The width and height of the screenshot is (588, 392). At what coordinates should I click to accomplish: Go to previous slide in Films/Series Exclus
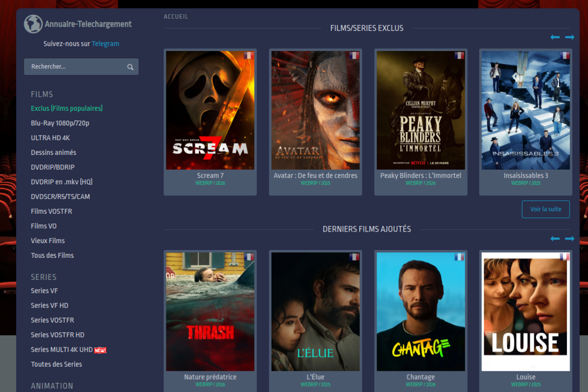tap(555, 37)
